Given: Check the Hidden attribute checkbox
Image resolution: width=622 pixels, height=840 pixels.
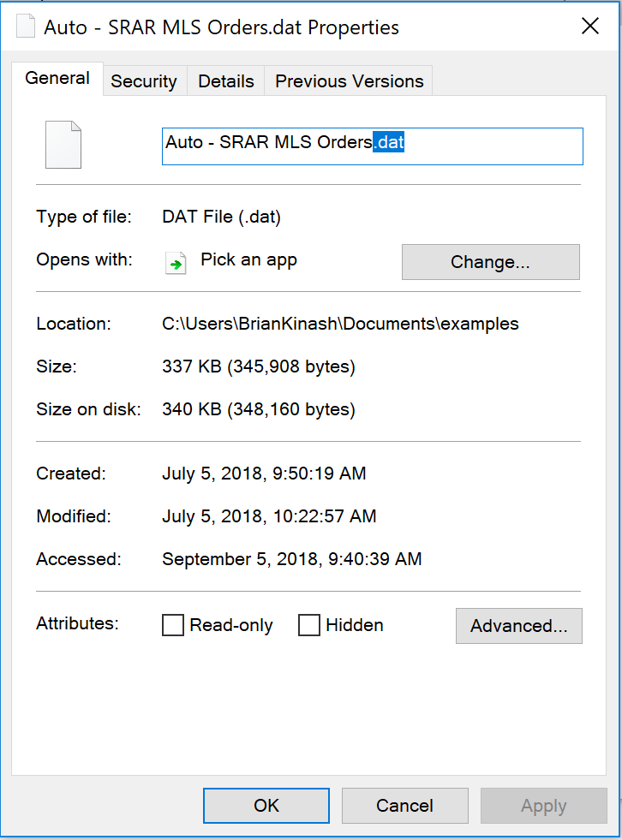Looking at the screenshot, I should (x=308, y=624).
